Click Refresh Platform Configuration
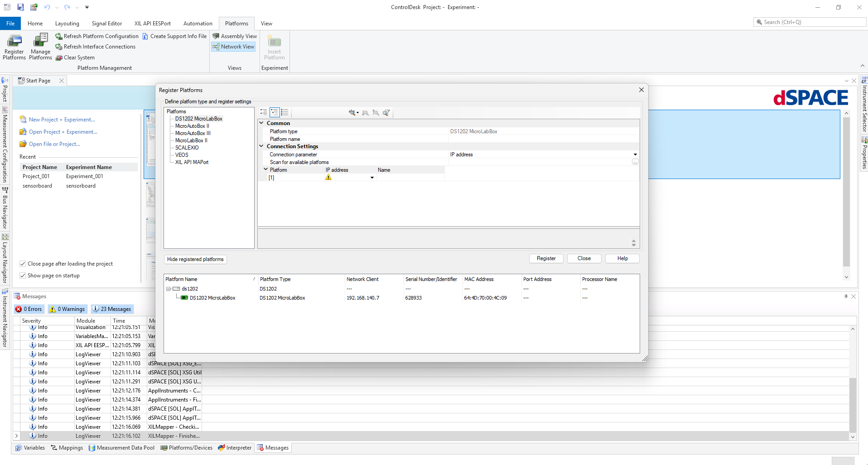This screenshot has height=465, width=868. click(x=97, y=36)
